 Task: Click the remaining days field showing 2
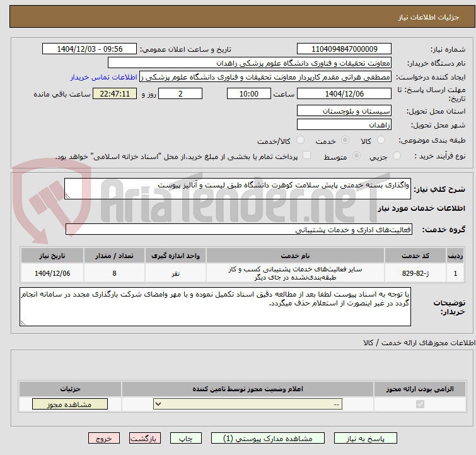(180, 93)
